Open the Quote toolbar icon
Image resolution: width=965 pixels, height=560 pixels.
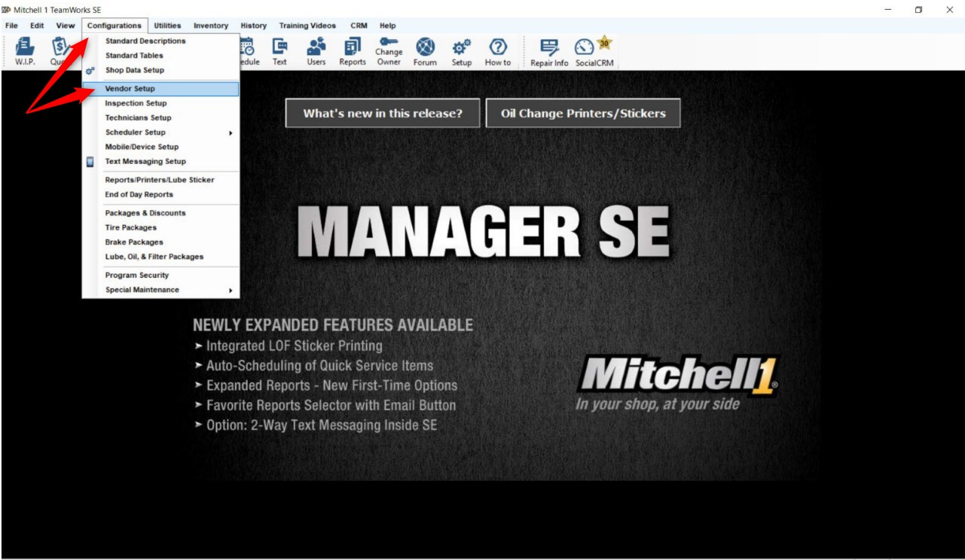pos(60,52)
